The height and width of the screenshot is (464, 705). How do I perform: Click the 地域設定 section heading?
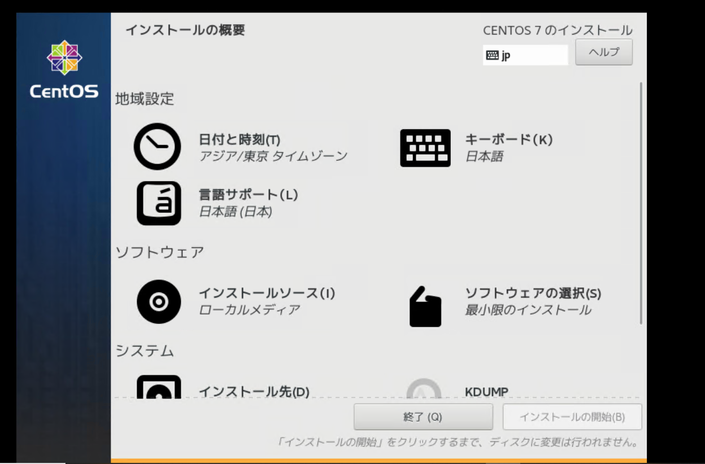click(144, 99)
